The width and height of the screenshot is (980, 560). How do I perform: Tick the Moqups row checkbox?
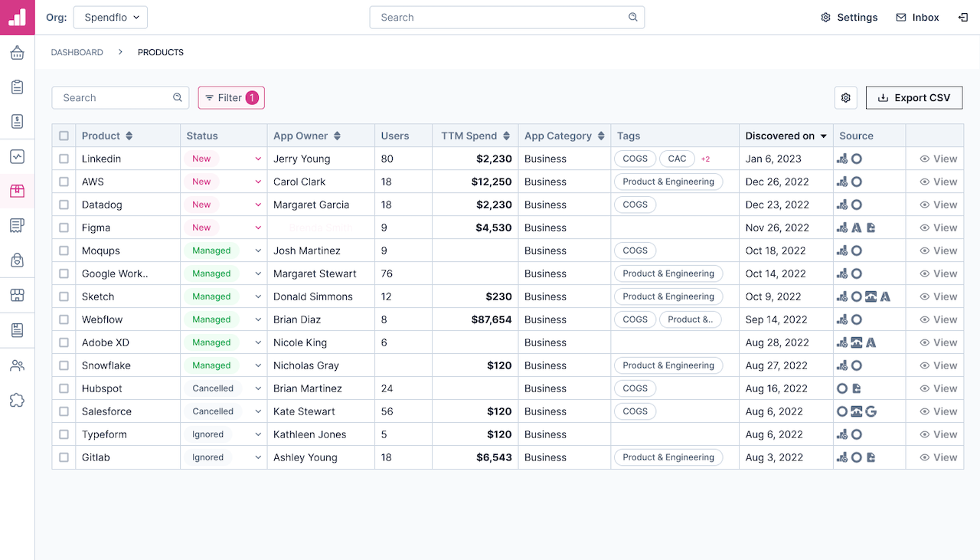64,251
